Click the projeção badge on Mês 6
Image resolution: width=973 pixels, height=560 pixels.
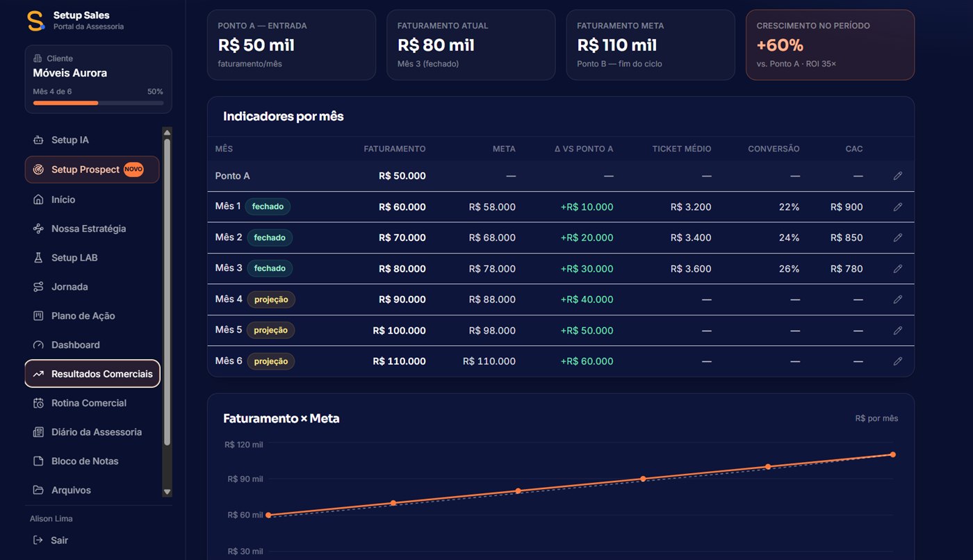[x=271, y=361]
